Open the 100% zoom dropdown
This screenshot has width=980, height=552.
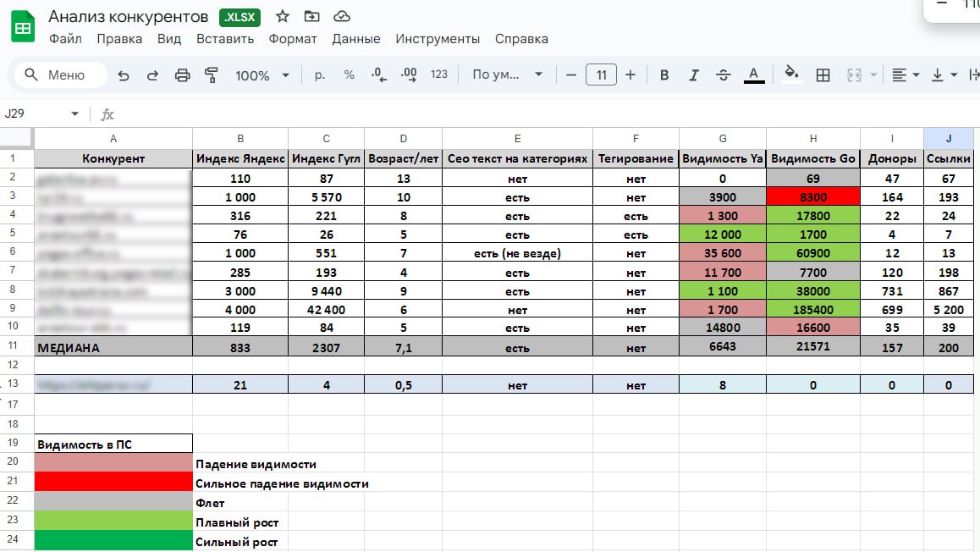point(262,75)
